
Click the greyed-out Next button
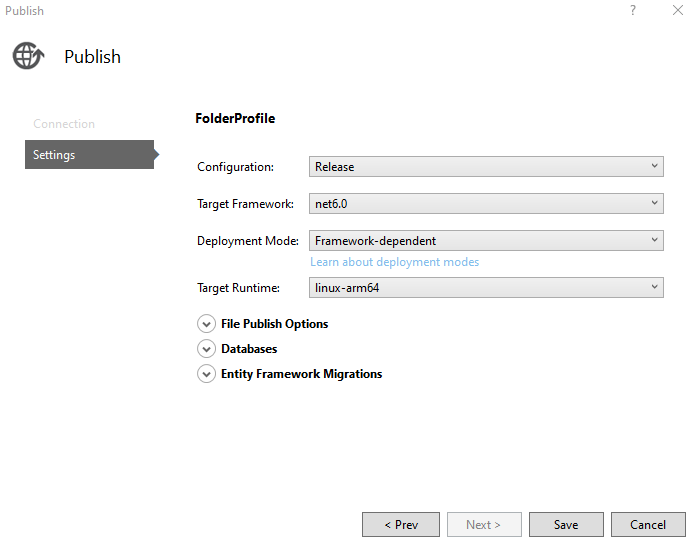tap(483, 524)
